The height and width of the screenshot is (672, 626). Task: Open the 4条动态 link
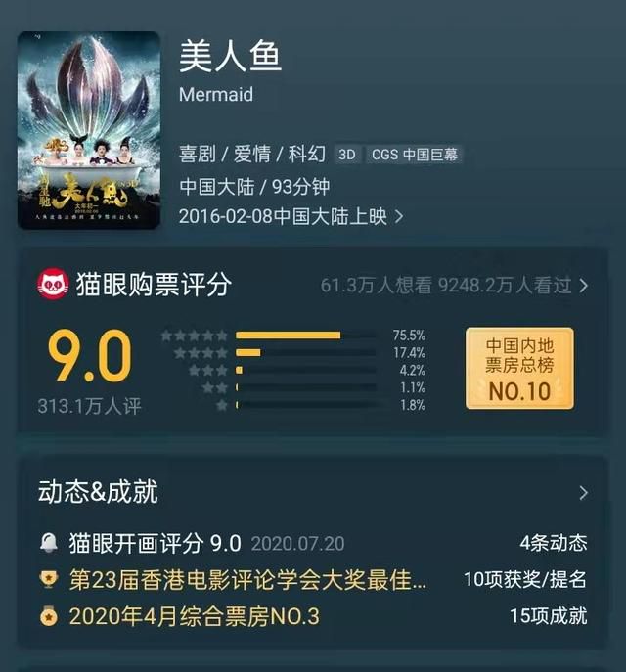[554, 543]
